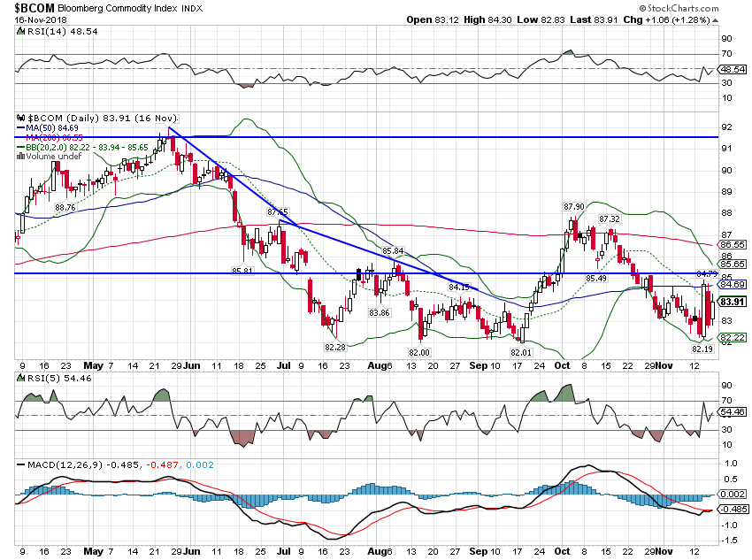752x560 pixels.
Task: Click the 88.76 price label
Action: 65,208
